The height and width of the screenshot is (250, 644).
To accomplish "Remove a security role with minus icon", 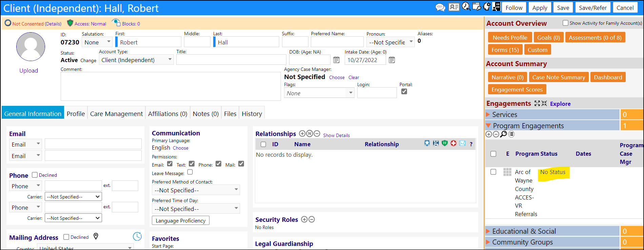I will (312, 219).
